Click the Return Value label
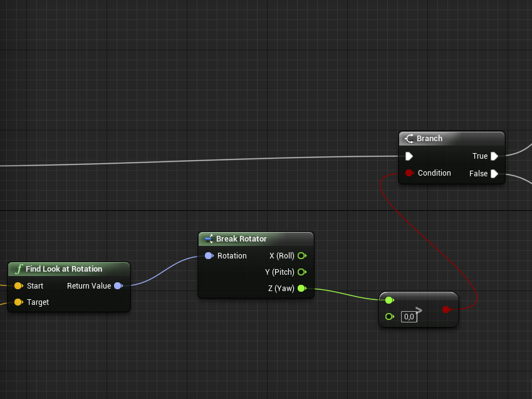This screenshot has height=399, width=532. [x=89, y=286]
